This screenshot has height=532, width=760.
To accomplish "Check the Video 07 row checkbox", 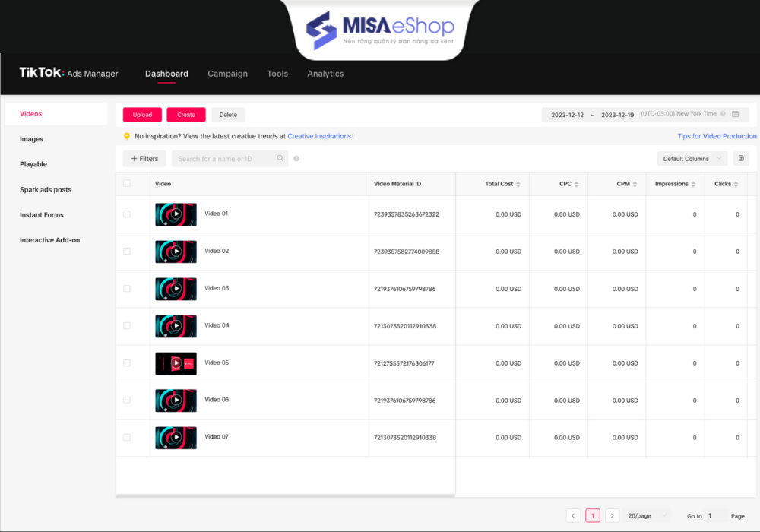I will point(127,438).
